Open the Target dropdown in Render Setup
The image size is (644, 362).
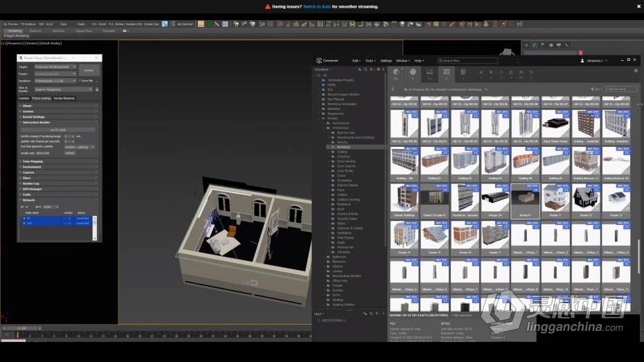[x=55, y=67]
